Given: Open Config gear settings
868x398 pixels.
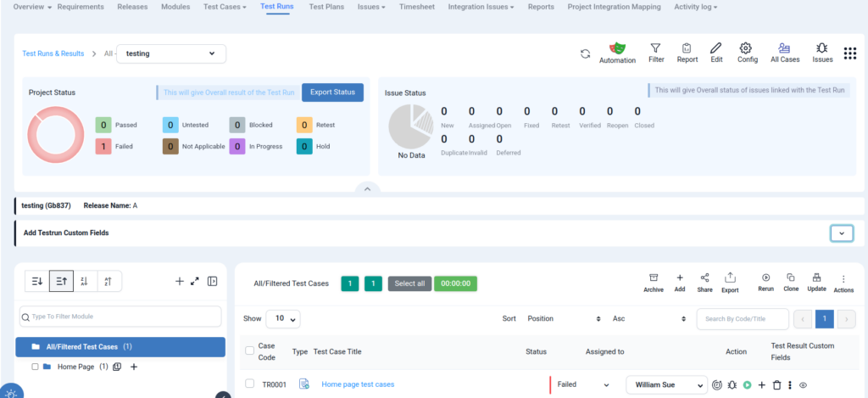Looking at the screenshot, I should [x=746, y=48].
